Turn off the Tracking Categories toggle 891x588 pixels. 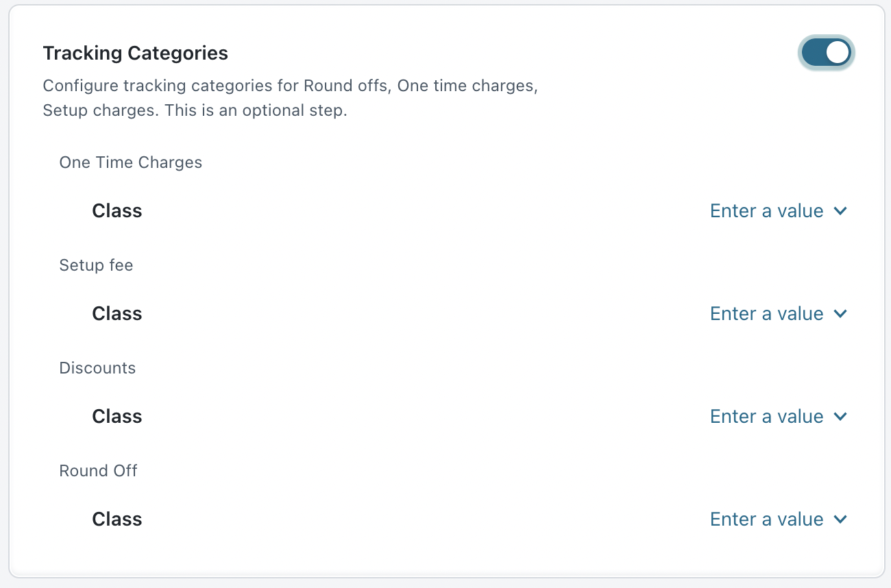[x=826, y=53]
